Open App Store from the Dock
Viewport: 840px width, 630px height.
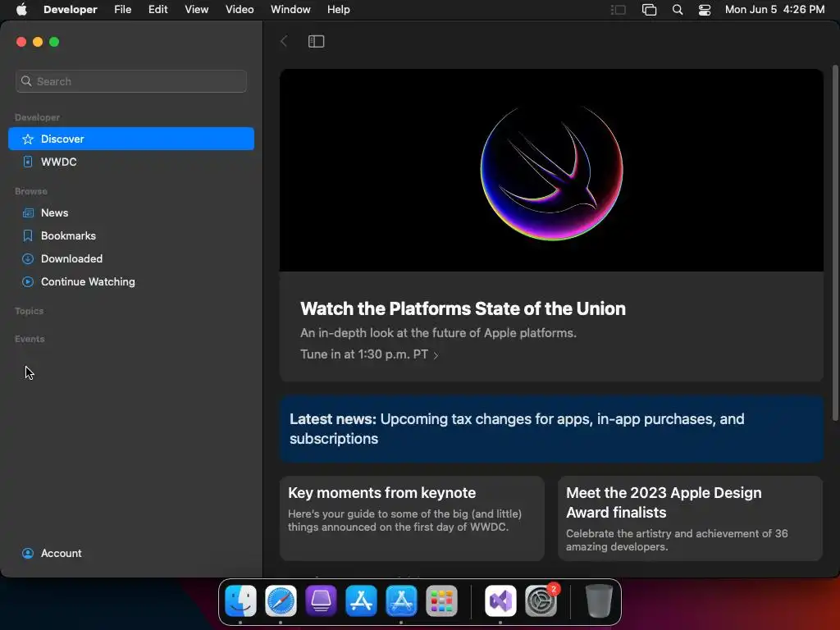[361, 600]
